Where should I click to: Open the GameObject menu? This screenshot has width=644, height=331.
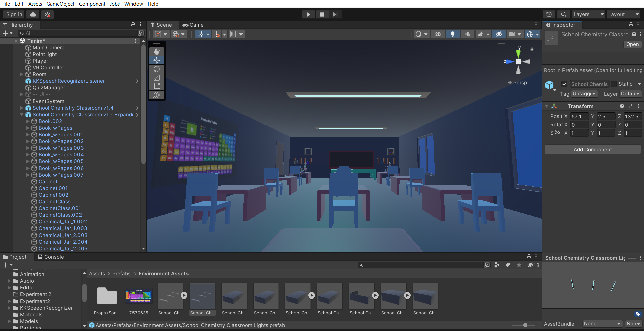tap(60, 4)
